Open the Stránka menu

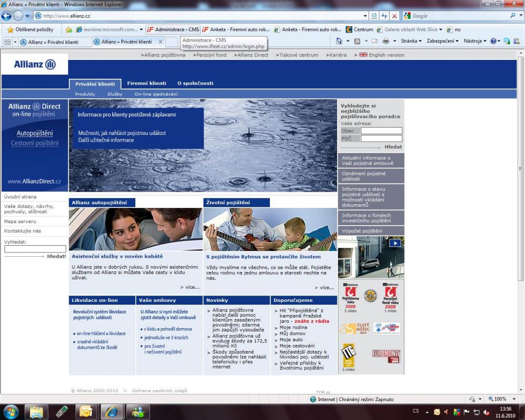click(411, 41)
